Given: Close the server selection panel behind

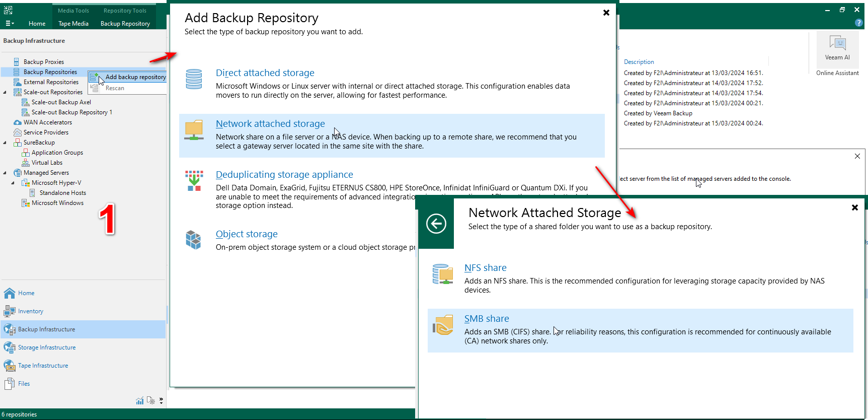Looking at the screenshot, I should tap(857, 156).
